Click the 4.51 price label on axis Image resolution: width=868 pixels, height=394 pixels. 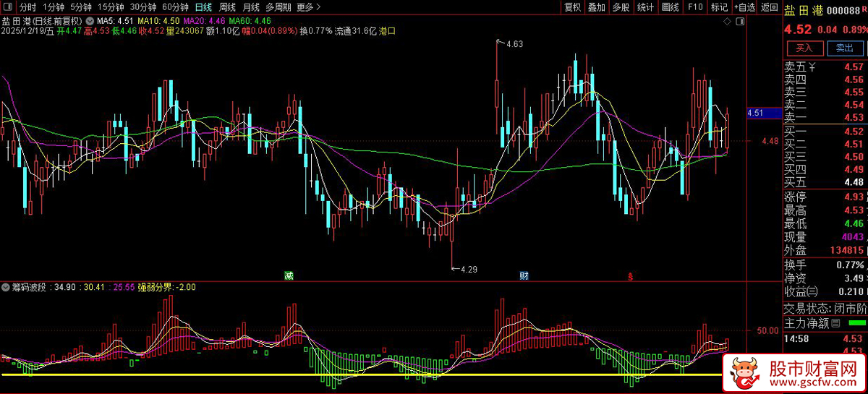click(x=755, y=113)
